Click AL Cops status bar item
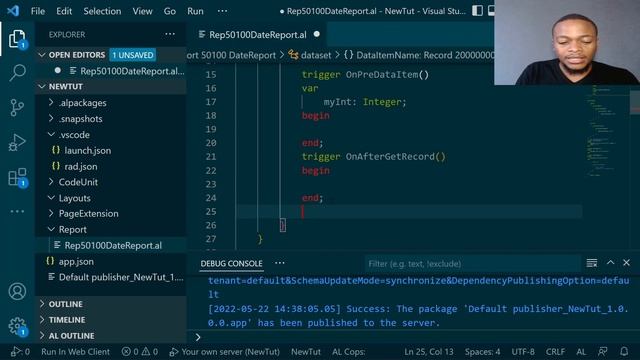The height and width of the screenshot is (360, 640). click(x=348, y=351)
